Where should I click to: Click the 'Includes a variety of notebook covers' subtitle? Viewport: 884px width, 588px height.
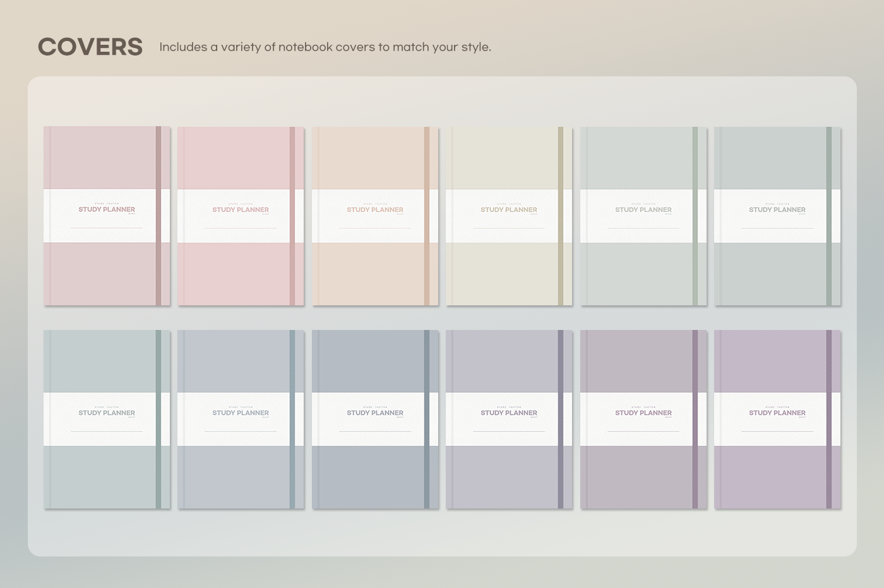tap(325, 47)
